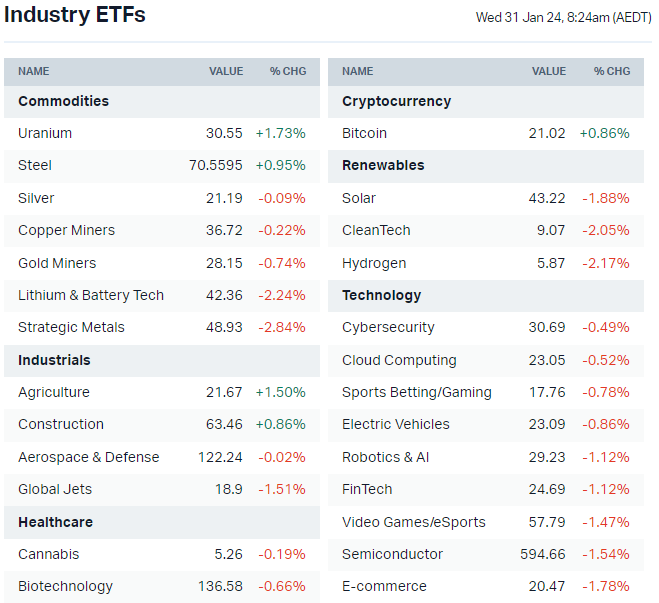Select the Steel ETF name
659x603 pixels.
(35, 165)
